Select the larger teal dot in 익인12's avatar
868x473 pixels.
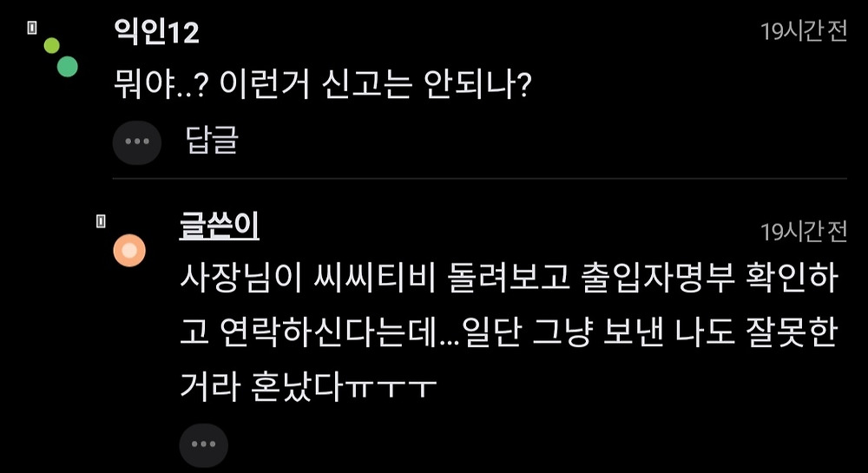[68, 66]
